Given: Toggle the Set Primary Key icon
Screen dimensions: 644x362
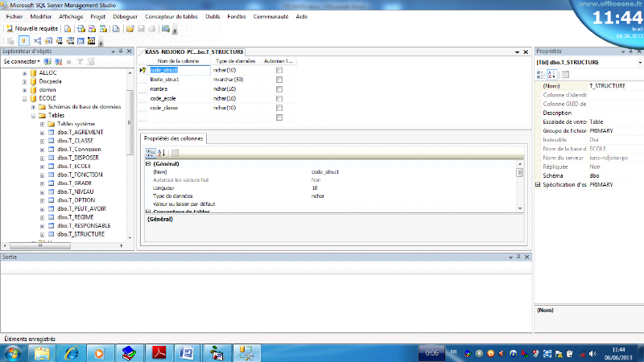Looking at the screenshot, I should click(23, 41).
